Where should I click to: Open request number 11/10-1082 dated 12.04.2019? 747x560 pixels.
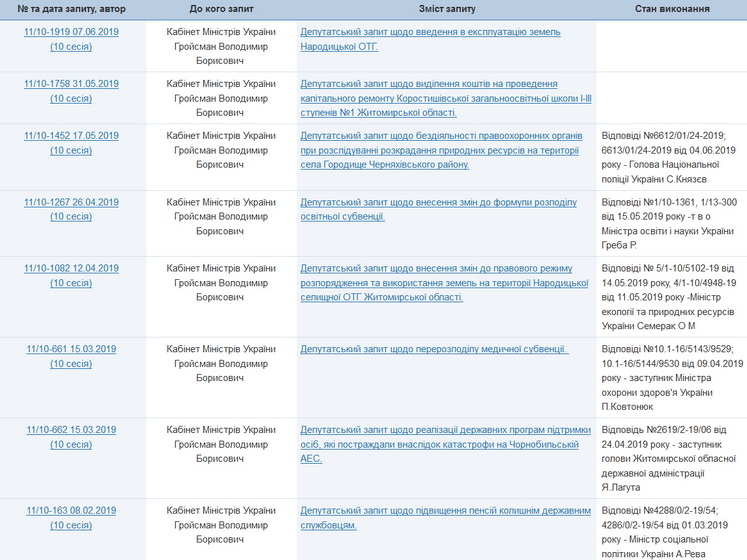[71, 268]
